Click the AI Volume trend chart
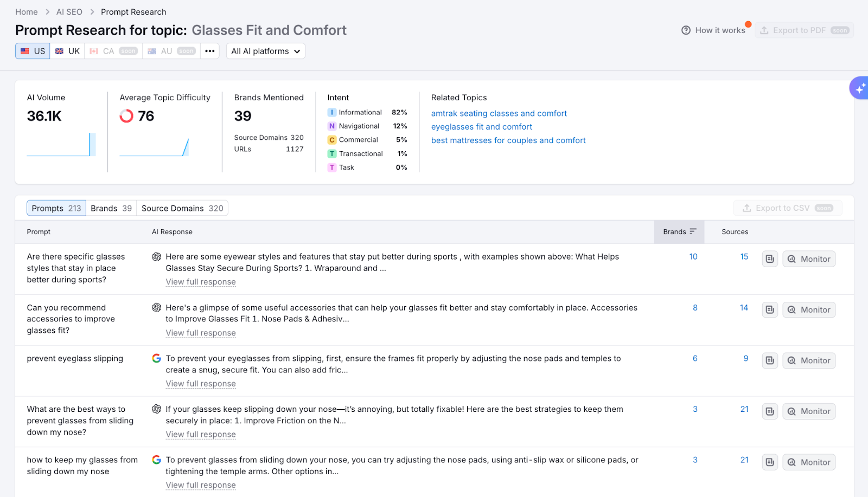This screenshot has width=868, height=497. (x=61, y=145)
